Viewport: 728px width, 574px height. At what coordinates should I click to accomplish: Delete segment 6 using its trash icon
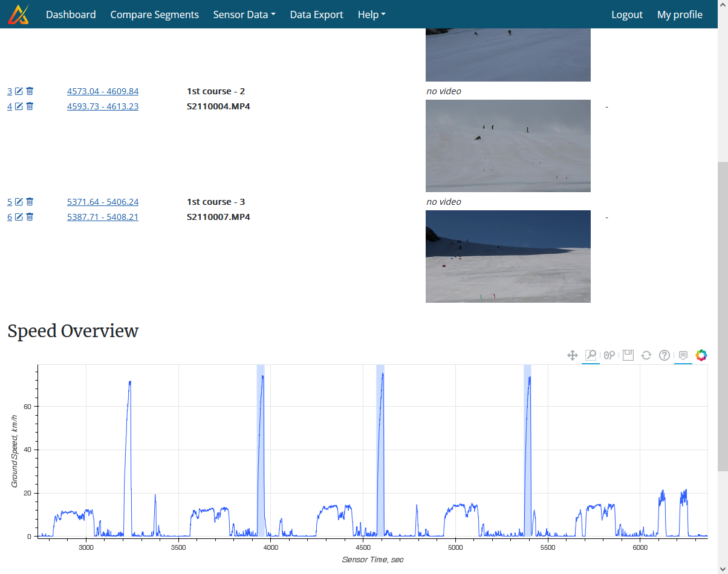click(29, 216)
